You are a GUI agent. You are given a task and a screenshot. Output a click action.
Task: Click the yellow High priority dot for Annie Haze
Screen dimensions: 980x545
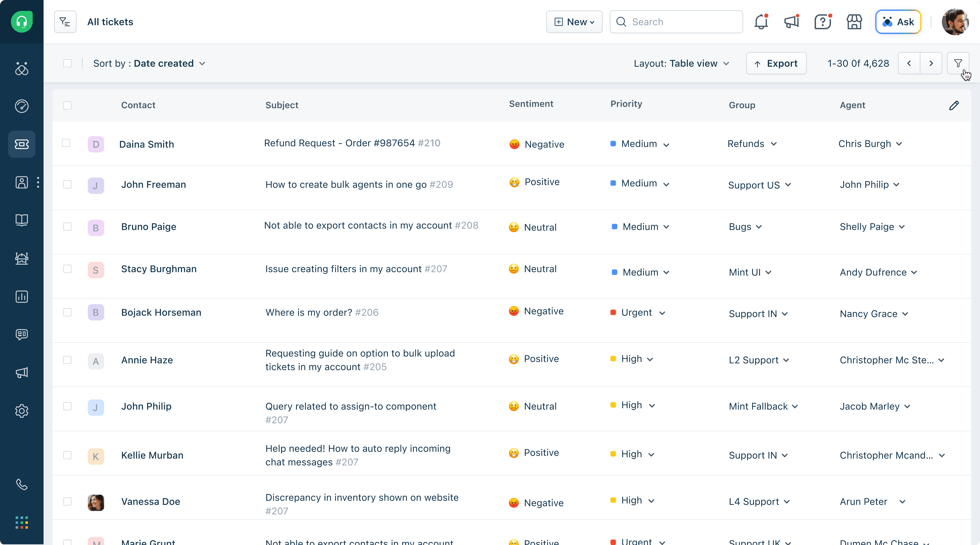(613, 359)
